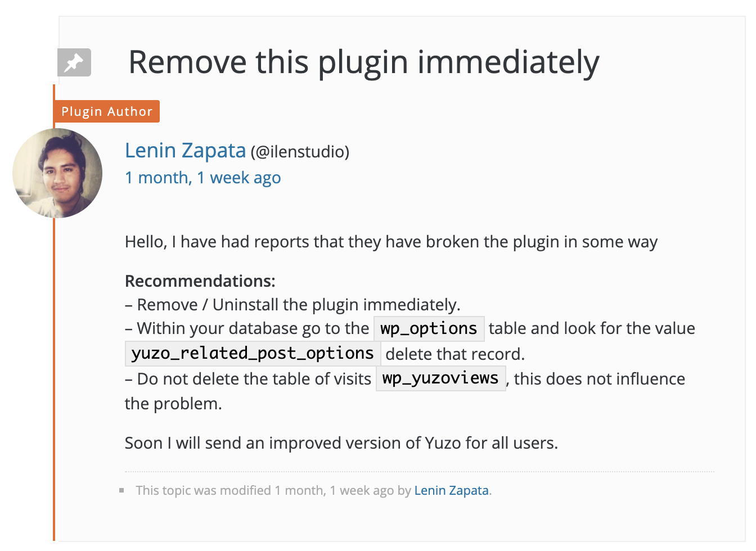Click the 'Remove this plugin immediately' title
This screenshot has height=551, width=756.
363,62
